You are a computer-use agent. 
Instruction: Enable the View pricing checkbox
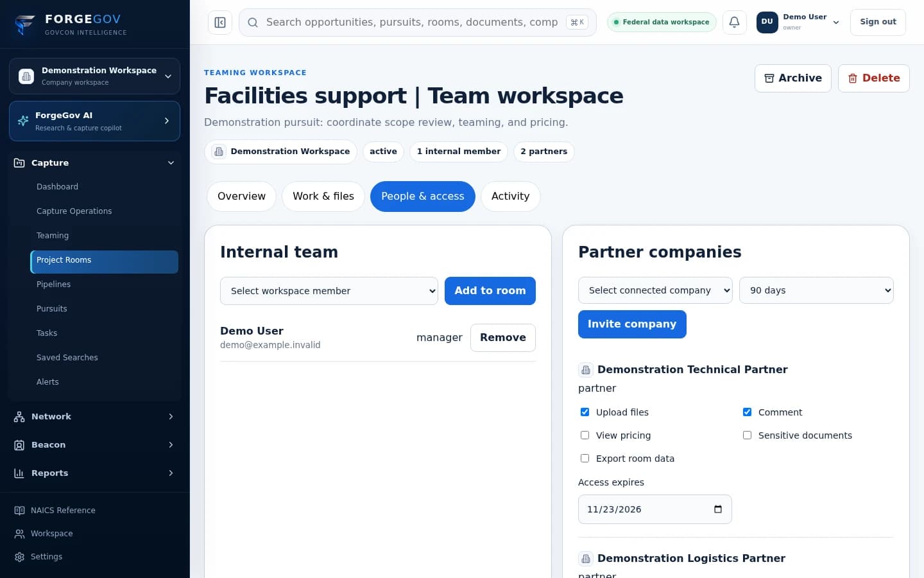(585, 435)
